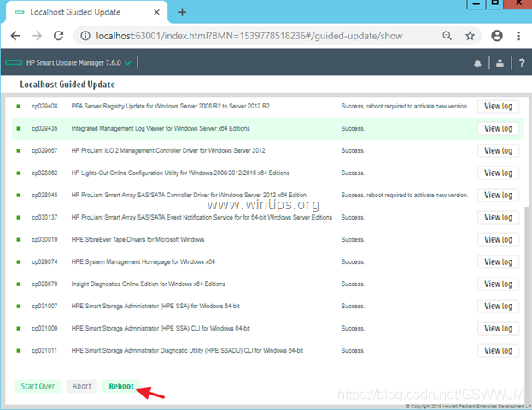This screenshot has width=532, height=410.
Task: Click the address bar URL field
Action: point(249,36)
